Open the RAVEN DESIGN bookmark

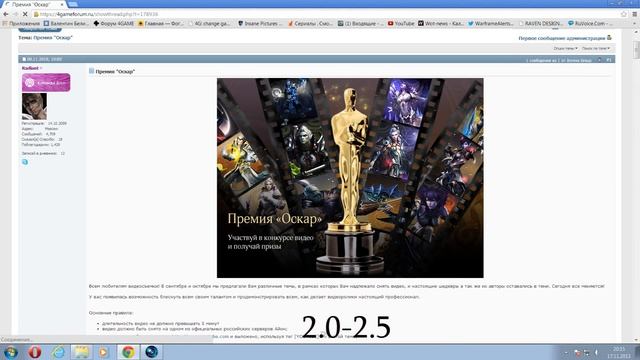[x=540, y=24]
